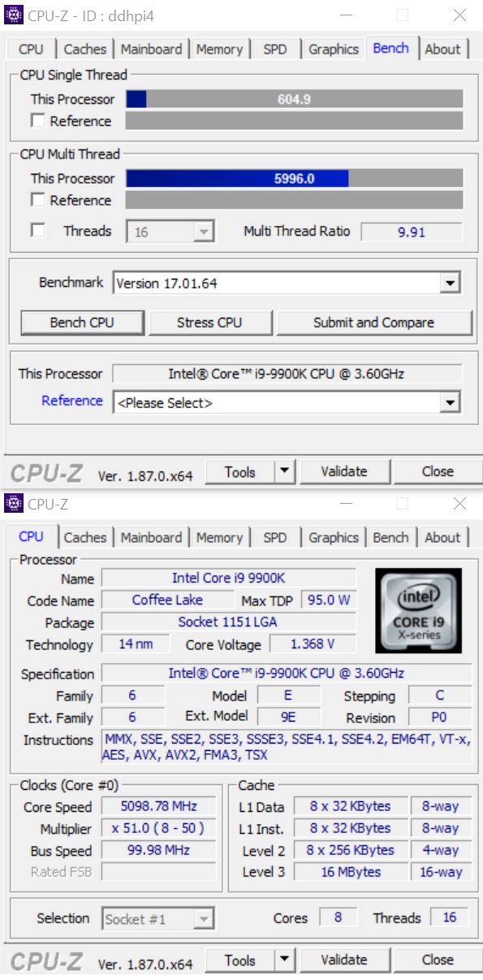The width and height of the screenshot is (483, 980).
Task: Close the lower CPU-Z window via X
Action: pos(460,504)
